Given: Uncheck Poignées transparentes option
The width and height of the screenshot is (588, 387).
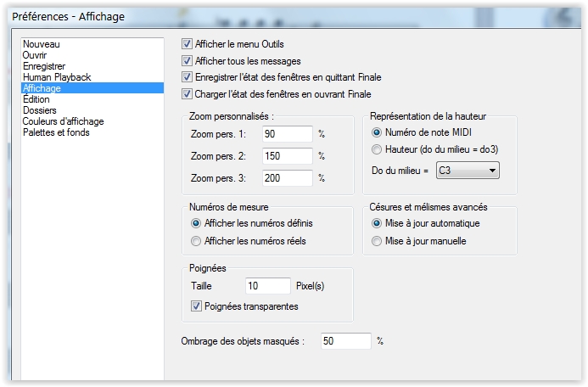Looking at the screenshot, I should [198, 306].
